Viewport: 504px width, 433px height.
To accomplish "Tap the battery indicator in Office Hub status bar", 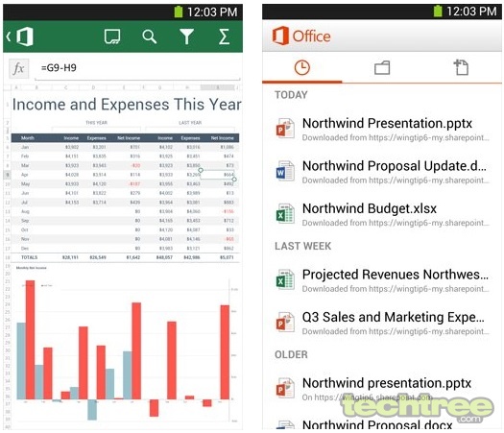I will click(438, 12).
